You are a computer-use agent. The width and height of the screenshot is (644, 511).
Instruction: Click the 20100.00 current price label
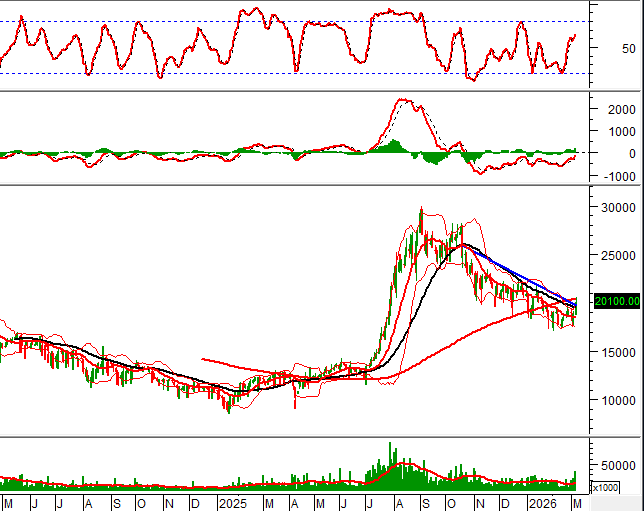617,301
